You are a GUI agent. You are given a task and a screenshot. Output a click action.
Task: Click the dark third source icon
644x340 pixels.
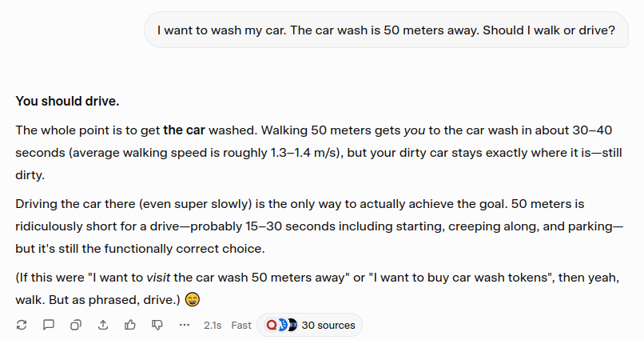292,326
